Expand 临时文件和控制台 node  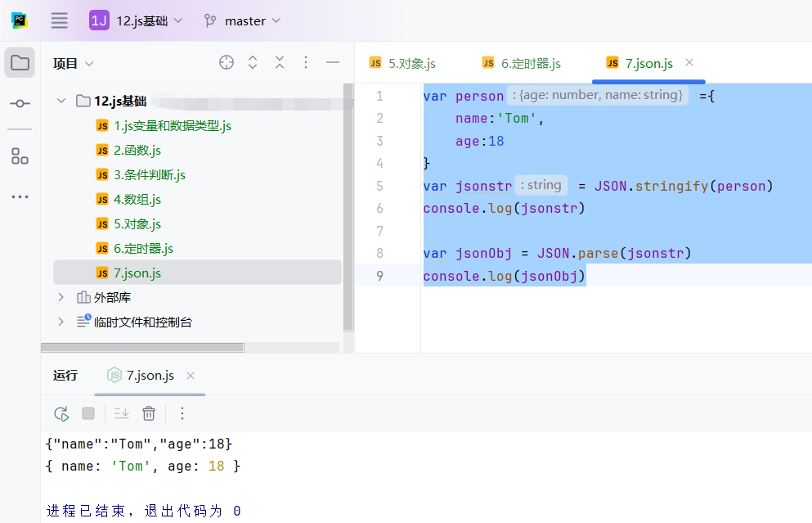click(61, 322)
